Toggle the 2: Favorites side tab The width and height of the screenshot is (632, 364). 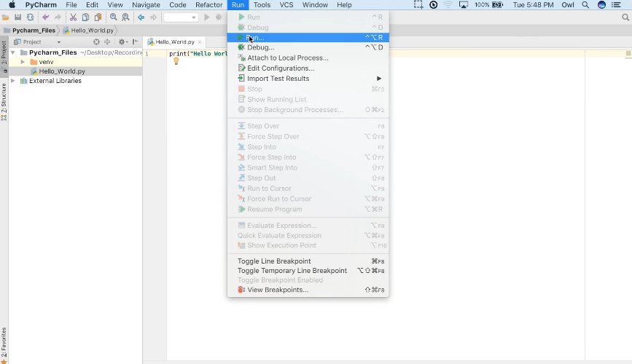(x=4, y=344)
